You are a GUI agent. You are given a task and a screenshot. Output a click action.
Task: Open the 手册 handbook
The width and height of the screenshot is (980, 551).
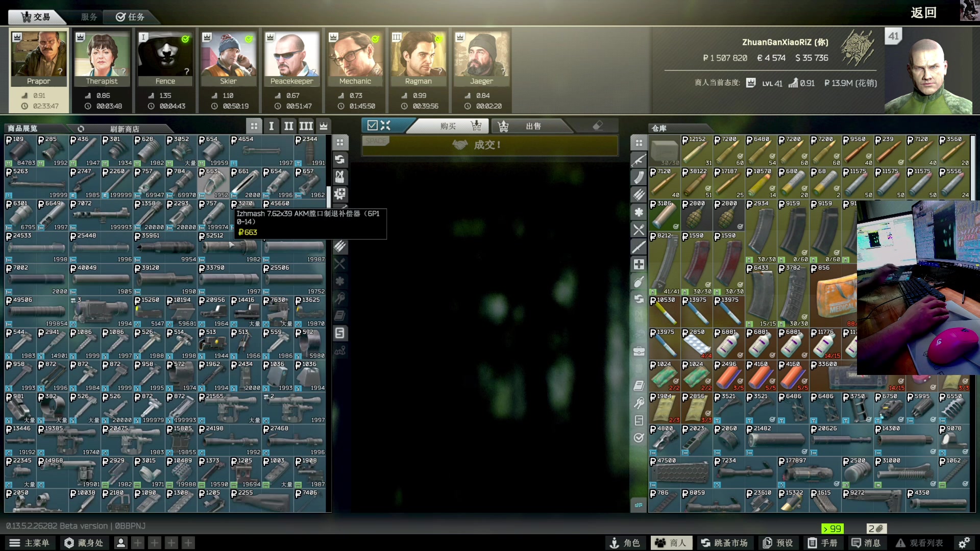tap(822, 543)
